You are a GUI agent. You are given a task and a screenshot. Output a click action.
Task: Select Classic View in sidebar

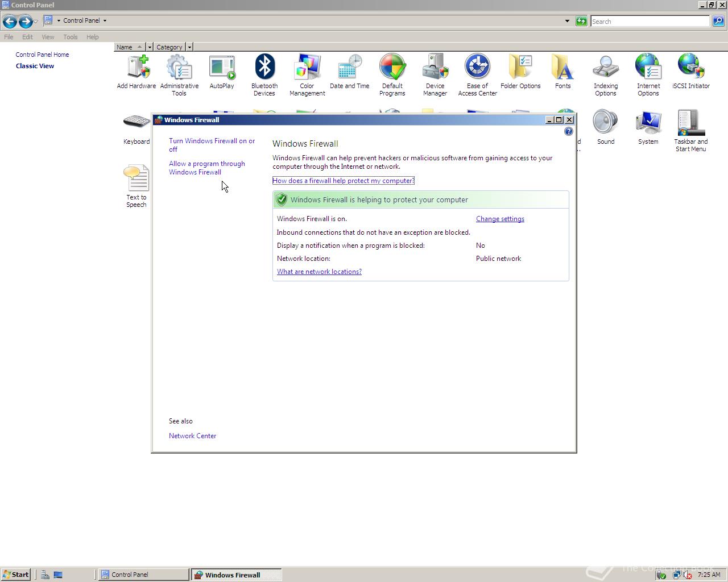click(x=35, y=66)
